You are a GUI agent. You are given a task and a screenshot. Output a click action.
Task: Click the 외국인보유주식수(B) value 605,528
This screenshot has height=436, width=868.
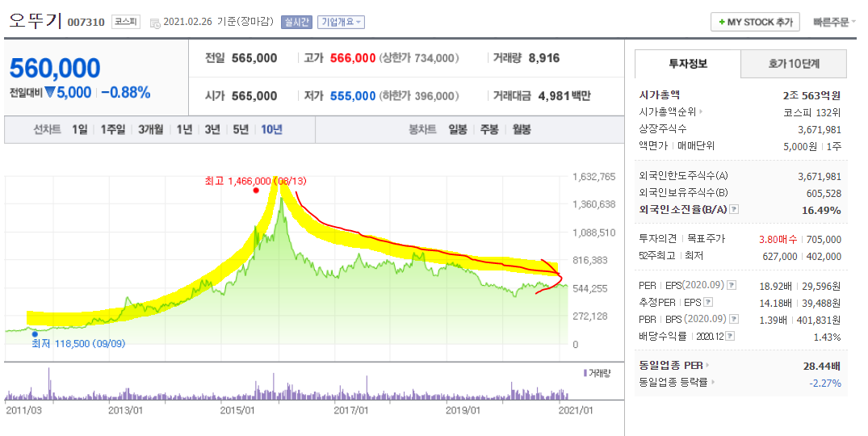[x=824, y=193]
